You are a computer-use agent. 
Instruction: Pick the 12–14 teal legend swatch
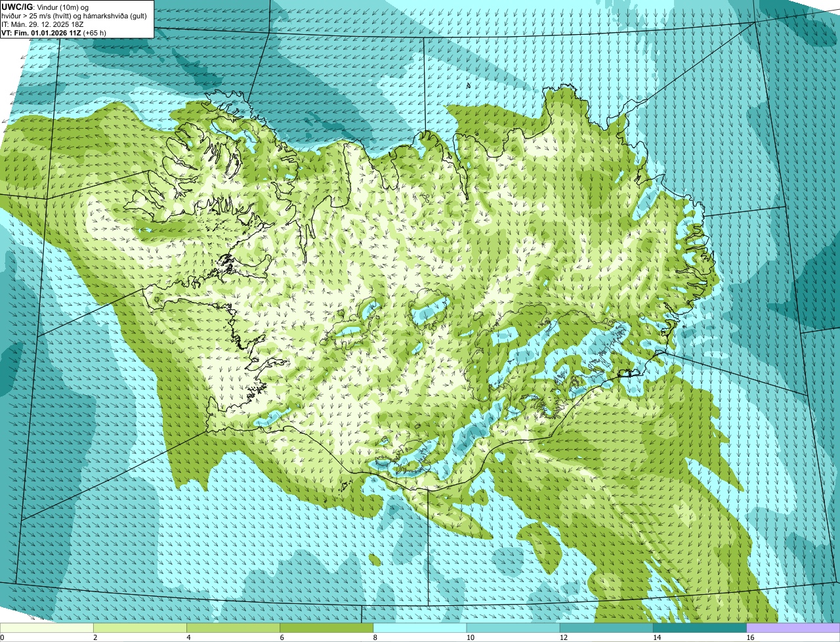(x=606, y=628)
